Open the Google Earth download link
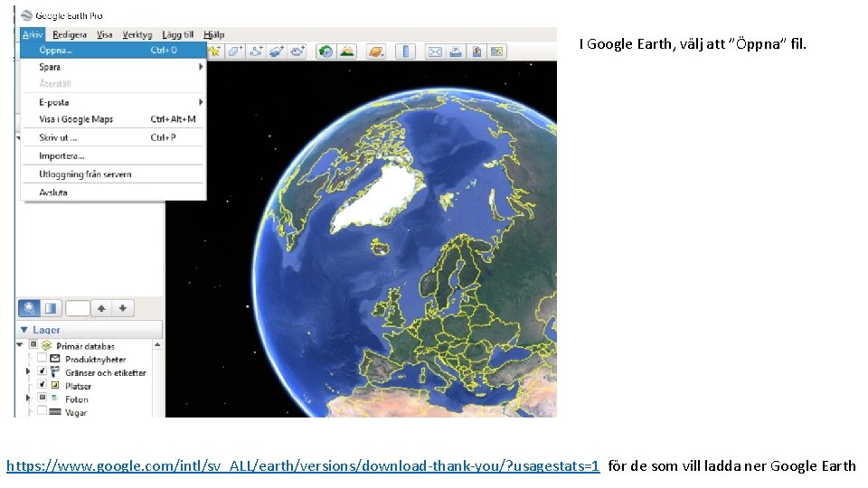 [303, 466]
